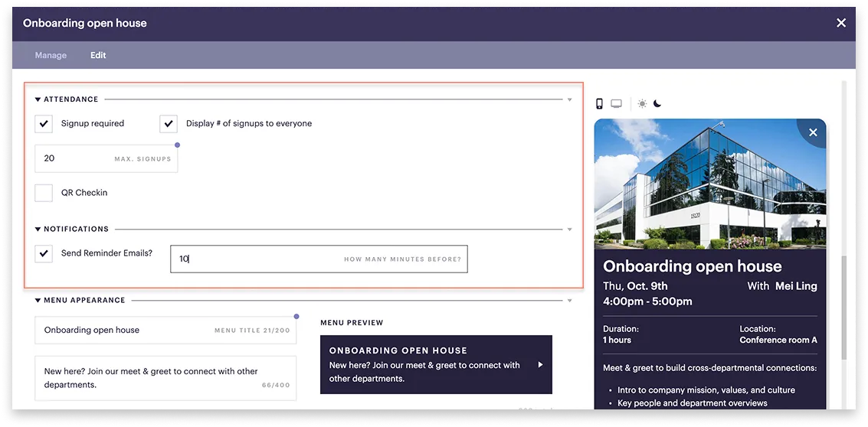Click the office building preview image

pyautogui.click(x=710, y=184)
